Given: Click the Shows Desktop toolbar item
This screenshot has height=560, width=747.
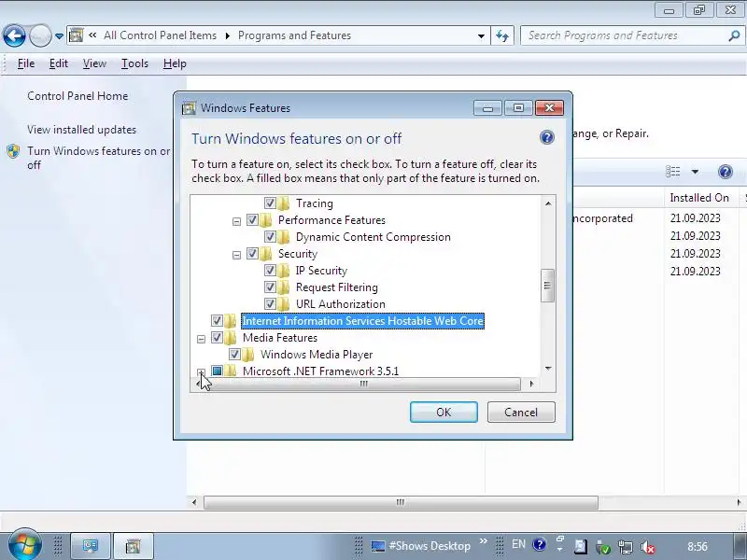Looking at the screenshot, I should [x=421, y=546].
